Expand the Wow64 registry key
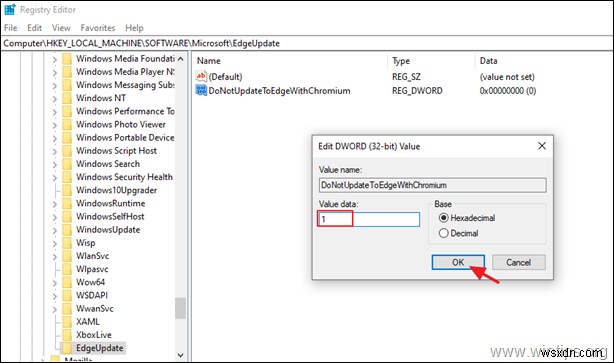The image size is (614, 363). (x=54, y=283)
